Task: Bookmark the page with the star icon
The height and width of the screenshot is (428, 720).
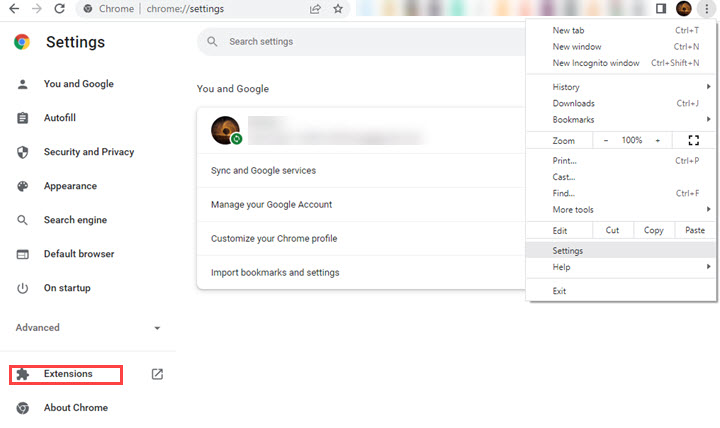Action: pos(338,9)
